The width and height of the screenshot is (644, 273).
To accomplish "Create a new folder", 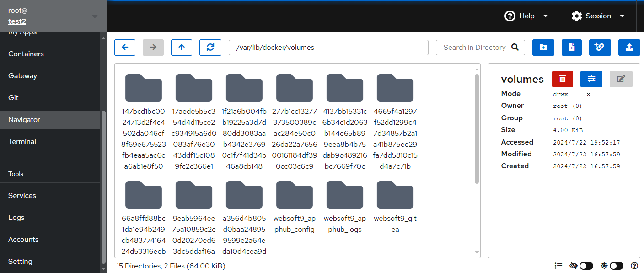I will coord(543,48).
